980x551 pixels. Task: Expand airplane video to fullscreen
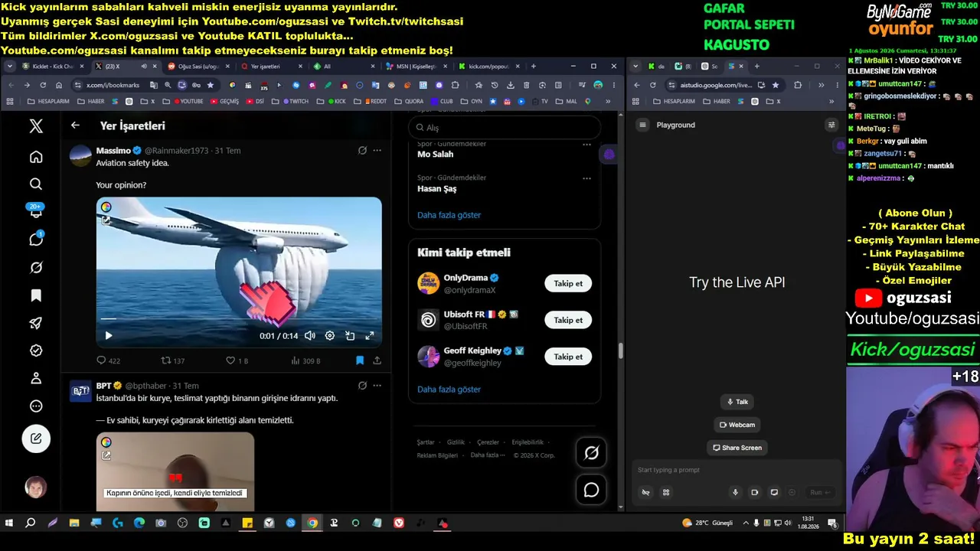click(x=370, y=335)
